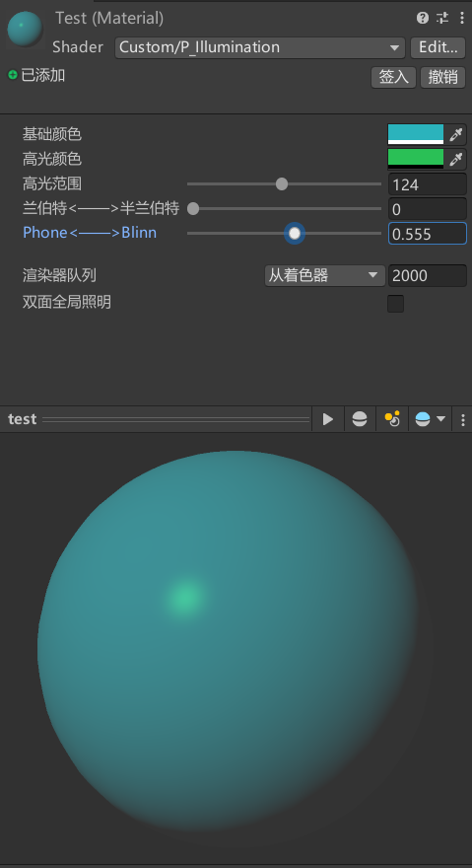Switch the preview mesh shape icon

click(x=360, y=419)
